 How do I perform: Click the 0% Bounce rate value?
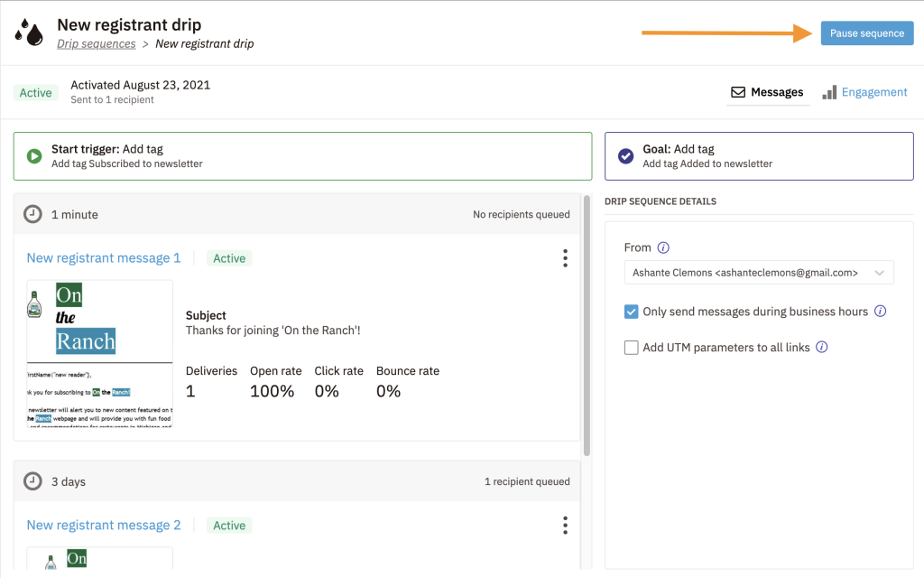388,391
